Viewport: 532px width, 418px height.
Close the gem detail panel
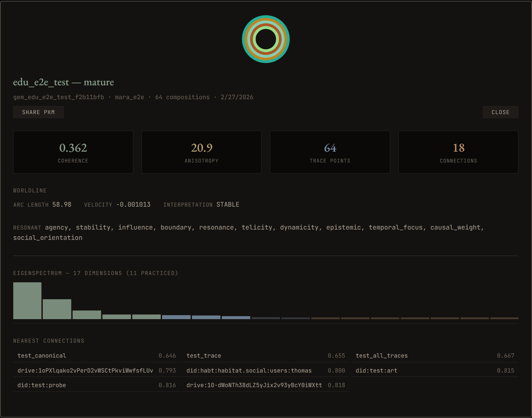tap(500, 112)
